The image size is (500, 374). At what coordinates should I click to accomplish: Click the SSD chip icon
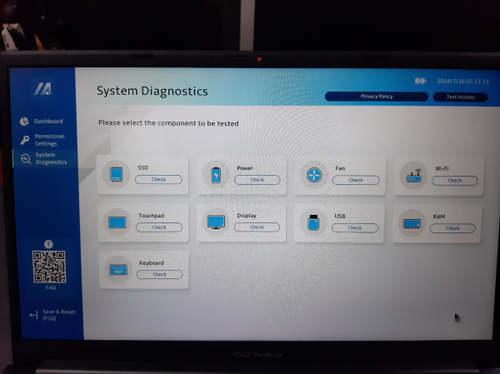(x=116, y=174)
